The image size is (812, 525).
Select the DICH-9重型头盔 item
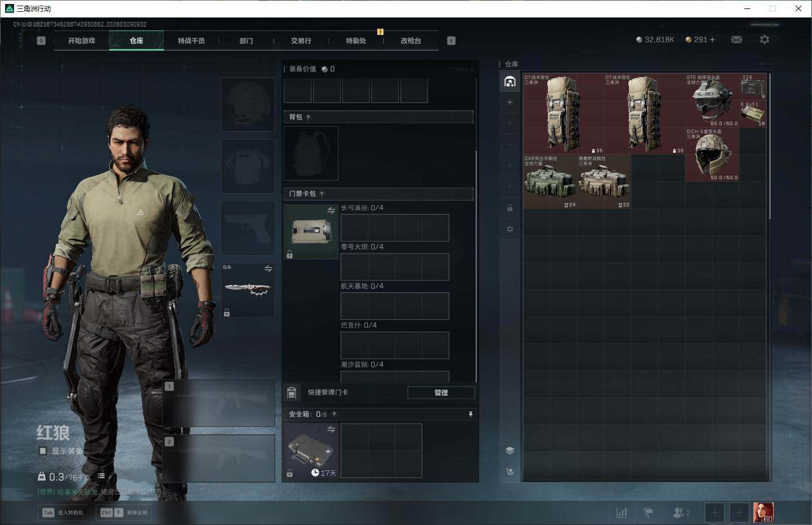point(712,154)
